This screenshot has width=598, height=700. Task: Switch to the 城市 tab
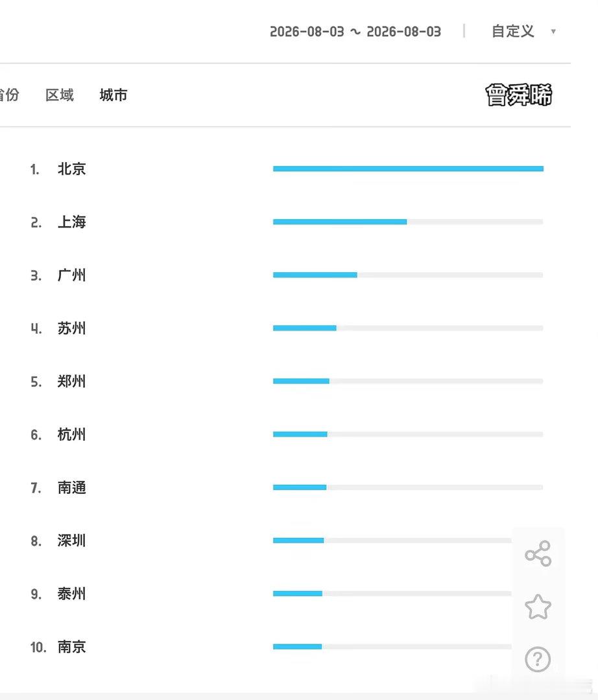[114, 95]
